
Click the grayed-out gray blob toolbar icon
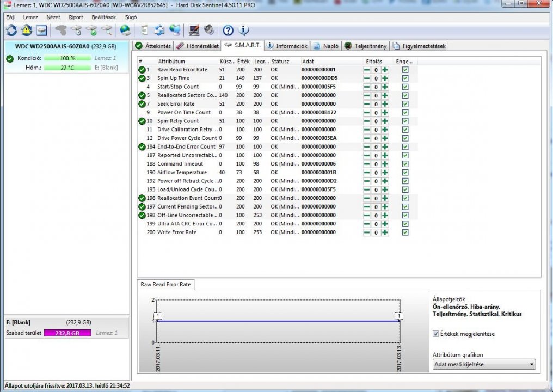[60, 30]
